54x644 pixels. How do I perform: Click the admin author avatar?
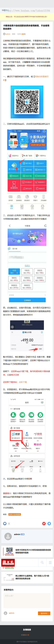click(x=8, y=537)
